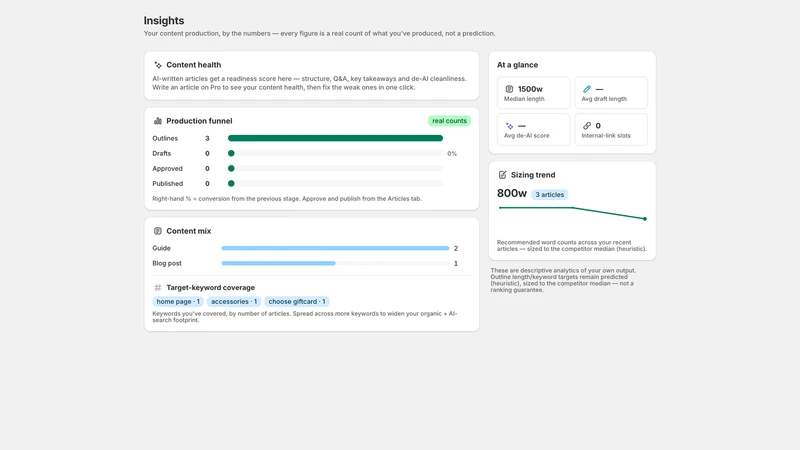Click the Target-keyword coverage hash icon
The width and height of the screenshot is (800, 450).
point(158,288)
